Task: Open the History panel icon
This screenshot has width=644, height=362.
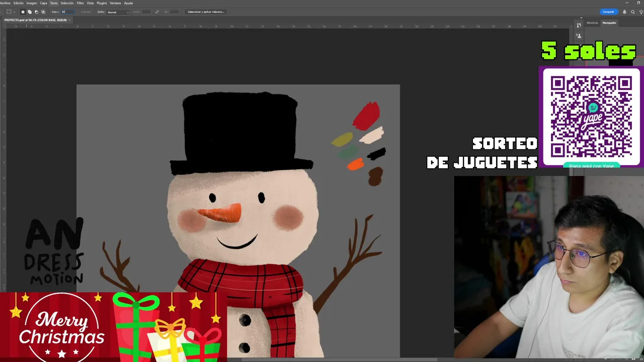Action: pos(579,25)
